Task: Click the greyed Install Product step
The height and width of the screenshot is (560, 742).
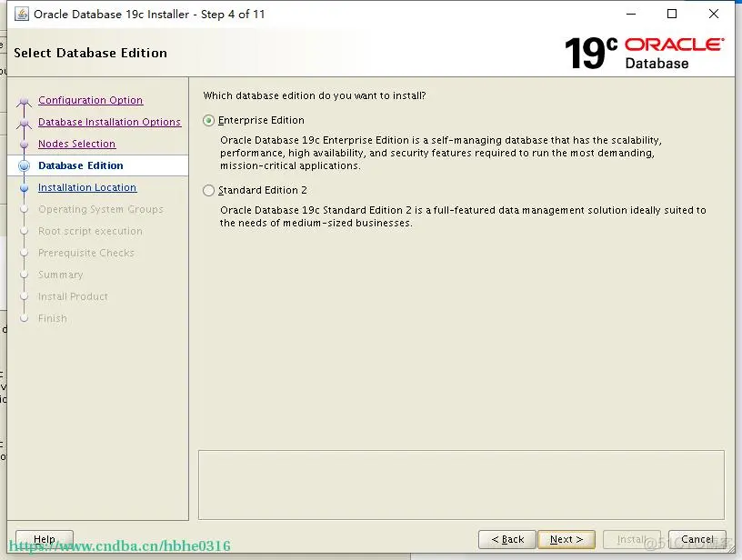Action: (x=73, y=296)
